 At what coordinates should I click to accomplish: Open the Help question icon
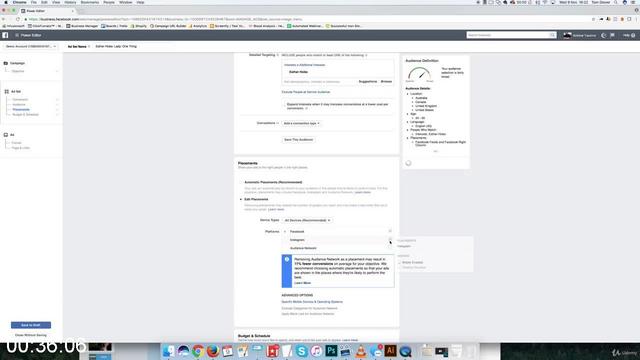click(x=633, y=36)
